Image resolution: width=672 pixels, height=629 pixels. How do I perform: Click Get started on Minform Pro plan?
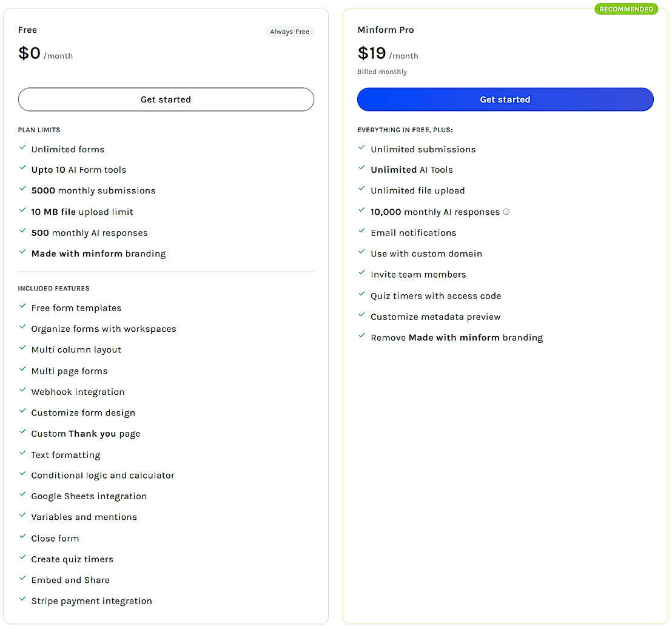pos(505,99)
